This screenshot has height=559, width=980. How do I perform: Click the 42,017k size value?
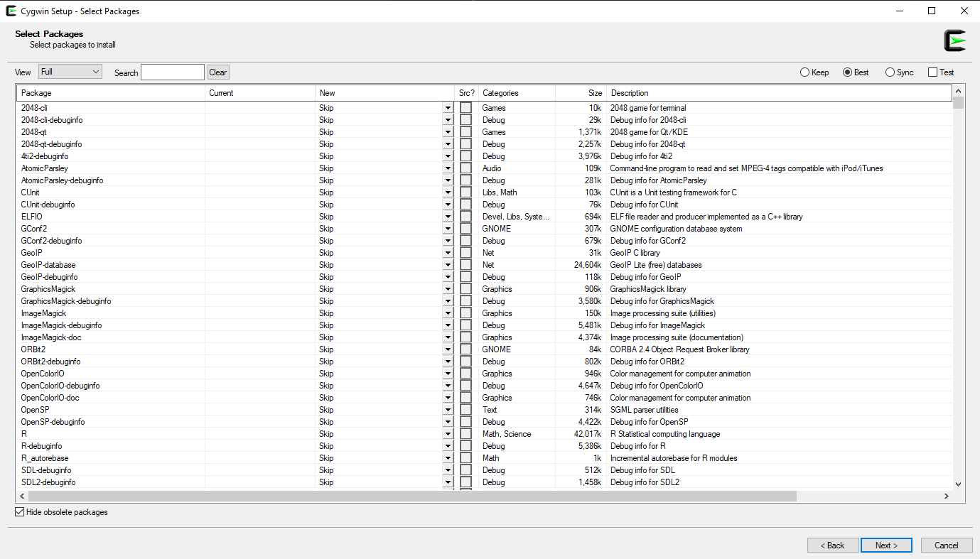588,434
